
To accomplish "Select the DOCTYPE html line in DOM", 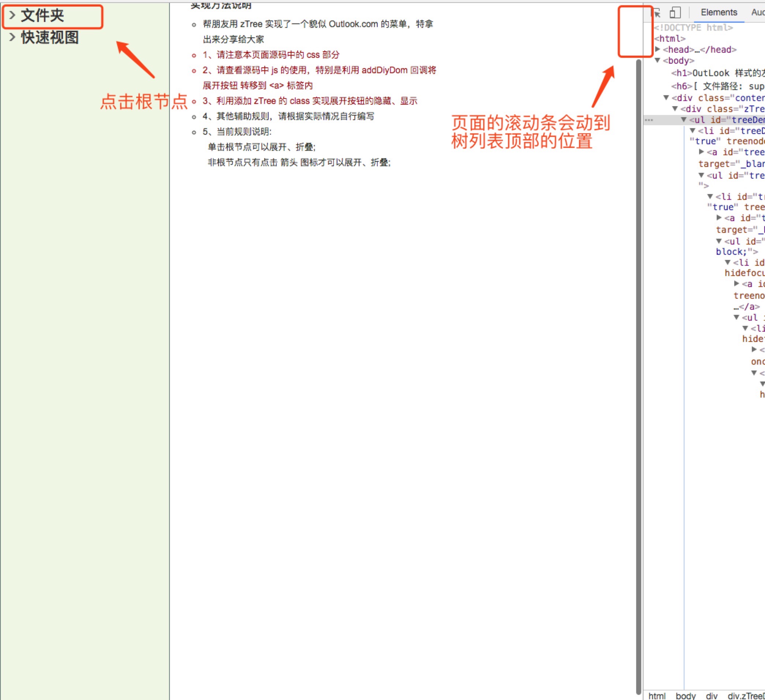I will (x=693, y=27).
